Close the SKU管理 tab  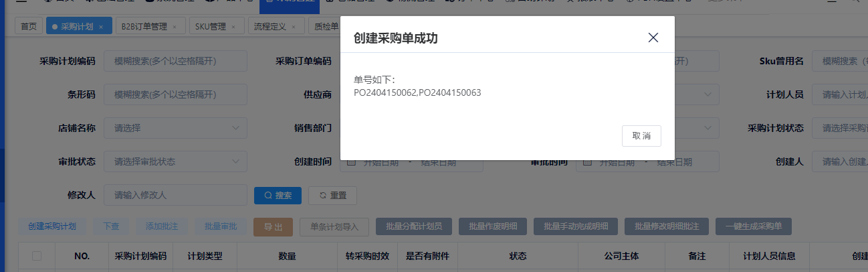click(x=233, y=27)
